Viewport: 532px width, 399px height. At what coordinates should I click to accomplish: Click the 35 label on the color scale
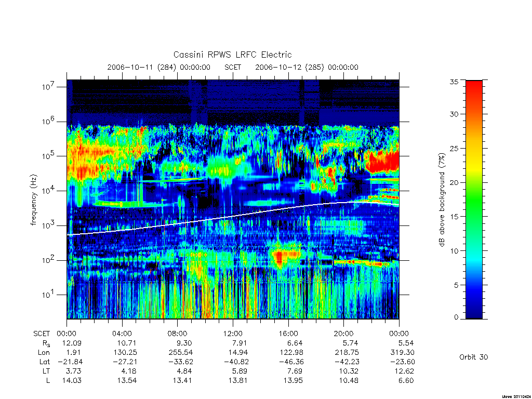click(454, 82)
